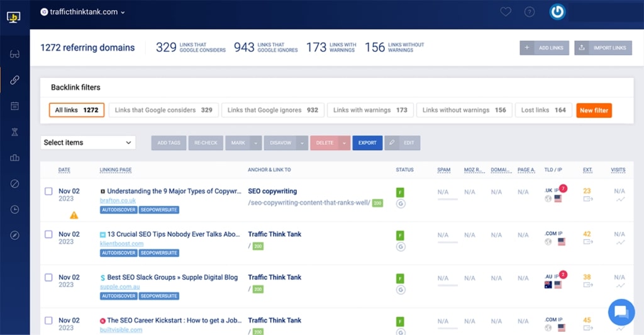This screenshot has height=335, width=644.
Task: Click the SEO copywriting anchor text
Action: coord(272,191)
